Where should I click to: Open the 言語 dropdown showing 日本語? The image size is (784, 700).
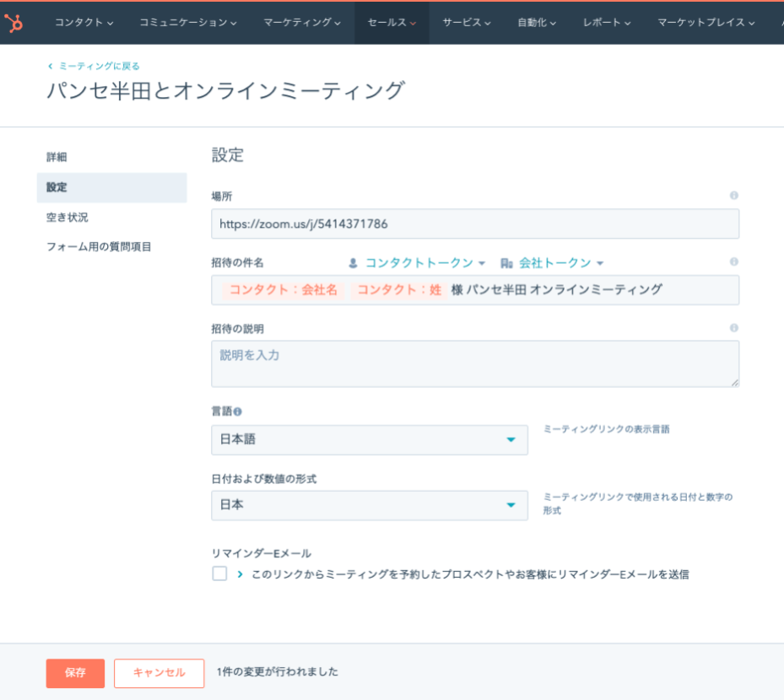pyautogui.click(x=369, y=439)
